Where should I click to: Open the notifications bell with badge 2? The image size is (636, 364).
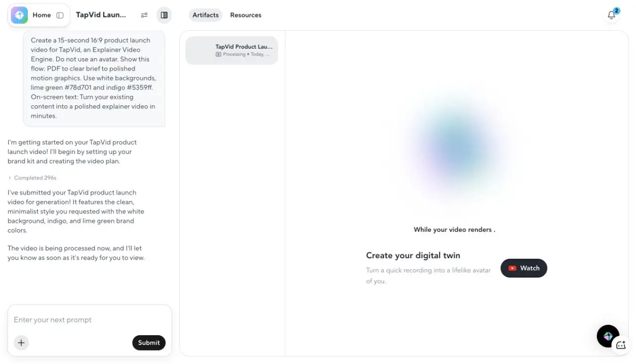[612, 15]
